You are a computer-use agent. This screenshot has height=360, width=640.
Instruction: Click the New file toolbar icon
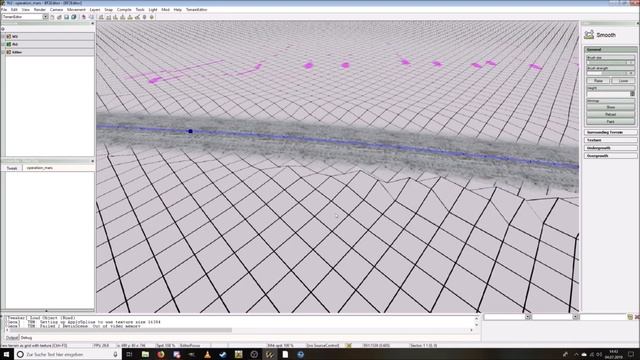click(x=52, y=17)
